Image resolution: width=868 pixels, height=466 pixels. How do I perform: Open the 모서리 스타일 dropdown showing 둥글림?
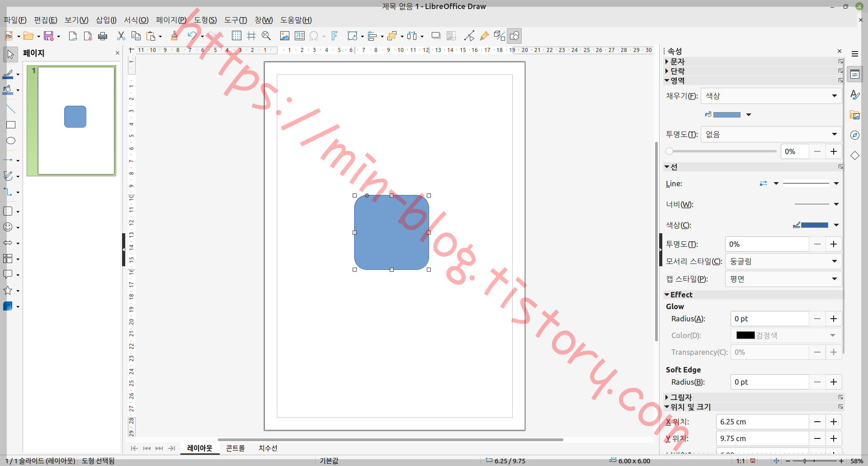(x=783, y=261)
